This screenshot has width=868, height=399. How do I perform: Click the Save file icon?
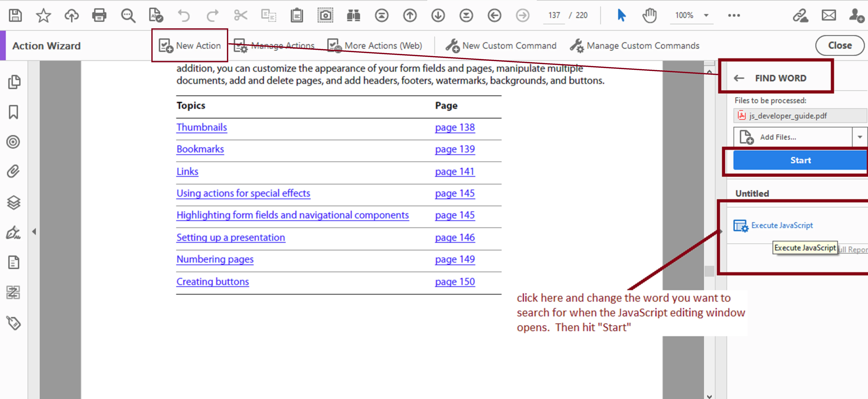tap(15, 16)
